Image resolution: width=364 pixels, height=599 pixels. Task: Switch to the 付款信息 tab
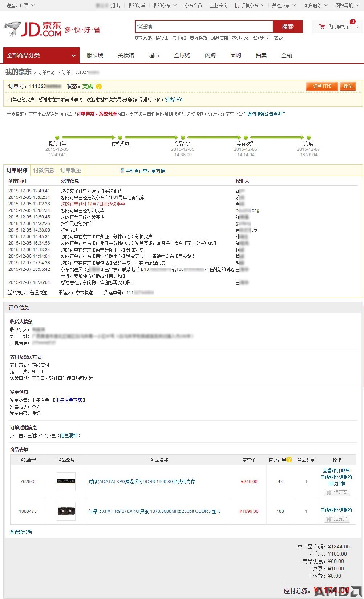click(44, 170)
